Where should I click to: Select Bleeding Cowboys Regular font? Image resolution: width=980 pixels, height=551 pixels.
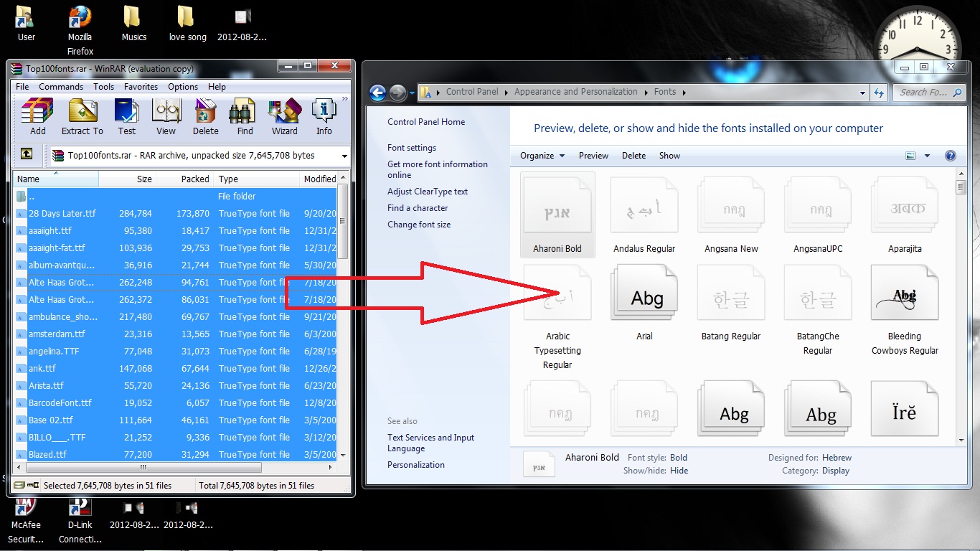coord(905,309)
